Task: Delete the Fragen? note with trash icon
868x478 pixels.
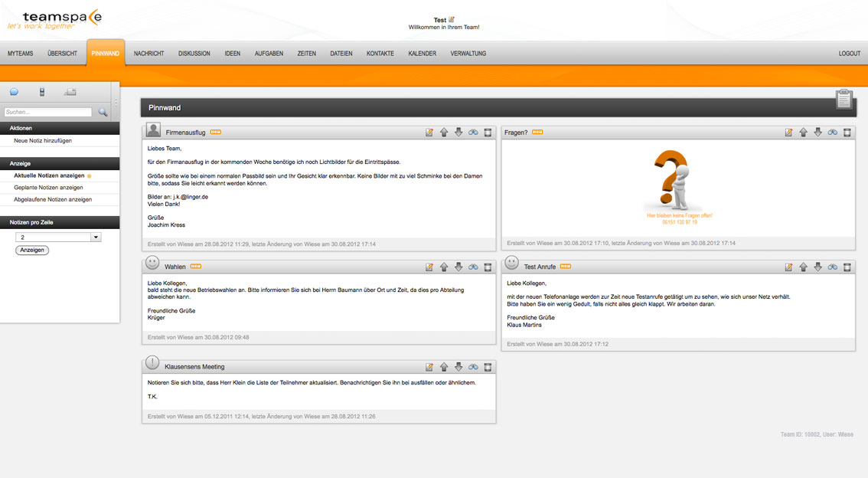Action: [847, 133]
